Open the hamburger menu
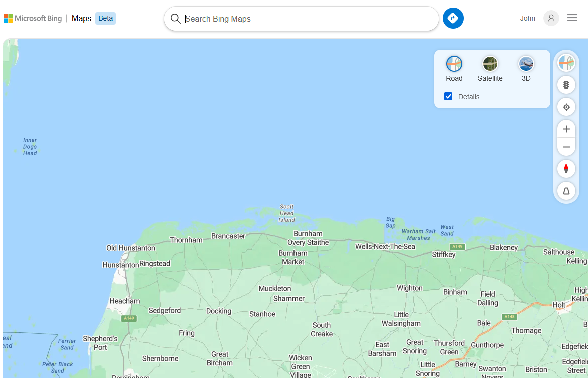 pos(572,18)
